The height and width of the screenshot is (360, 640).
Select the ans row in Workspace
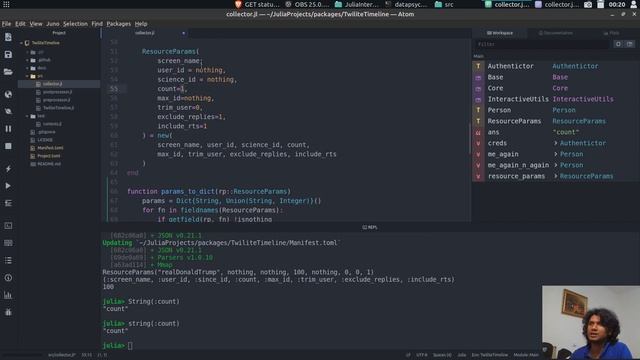(556, 132)
